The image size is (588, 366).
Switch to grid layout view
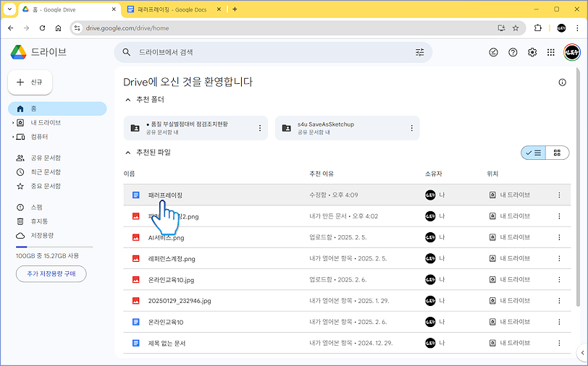[x=558, y=153]
